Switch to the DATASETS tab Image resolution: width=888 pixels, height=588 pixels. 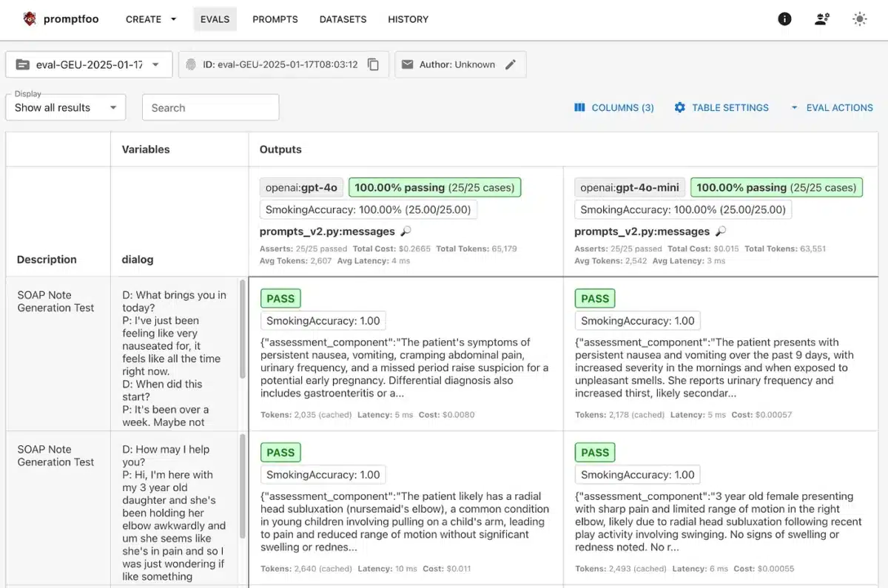pos(343,19)
